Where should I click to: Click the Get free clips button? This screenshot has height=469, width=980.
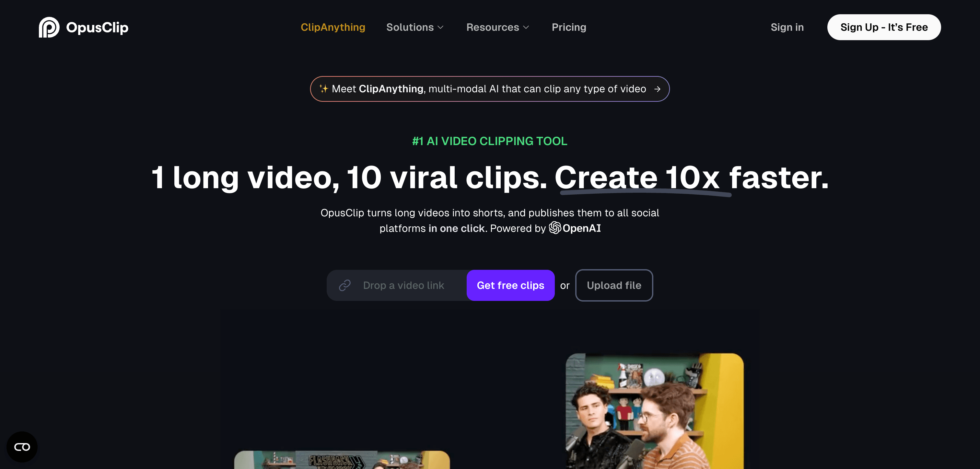pyautogui.click(x=511, y=285)
